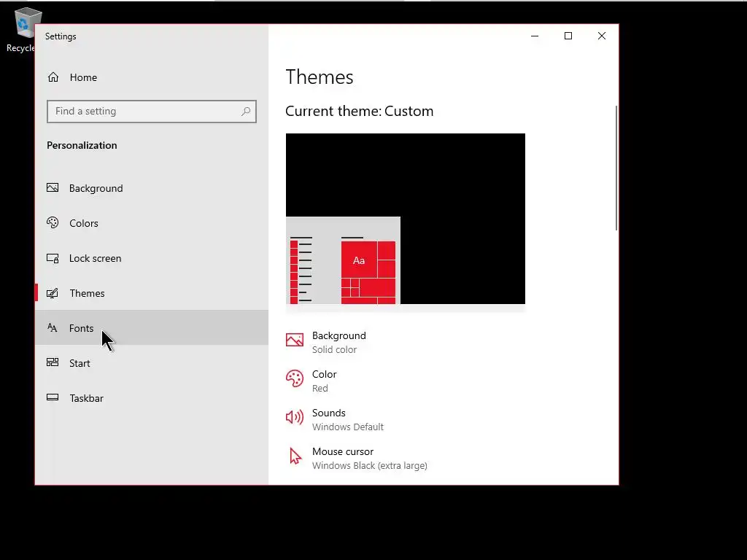Select Lock screen in the sidebar
This screenshot has width=747, height=560.
point(152,258)
